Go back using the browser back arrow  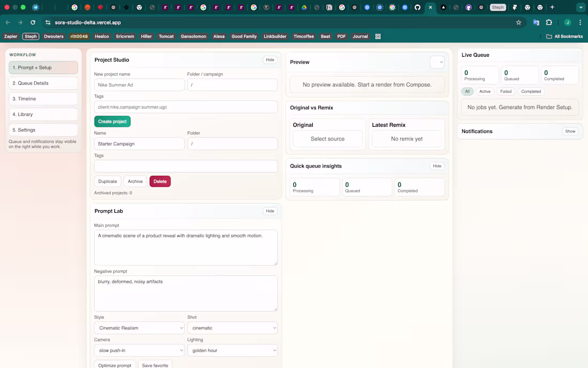8,22
